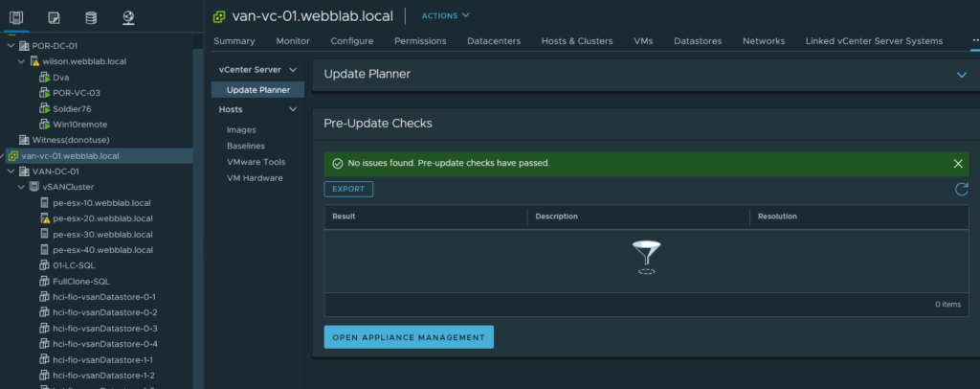Click the green success checkmark icon
This screenshot has width=980, height=389.
(338, 163)
